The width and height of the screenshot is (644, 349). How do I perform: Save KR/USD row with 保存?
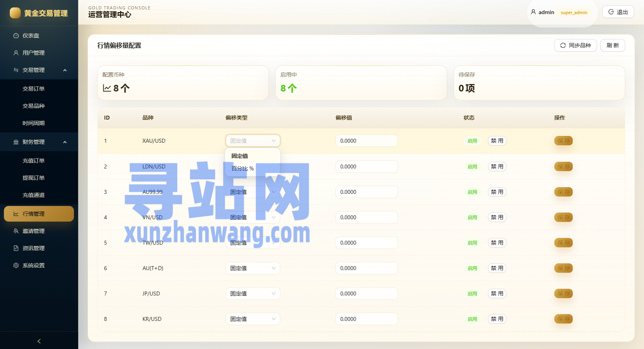[x=563, y=319]
